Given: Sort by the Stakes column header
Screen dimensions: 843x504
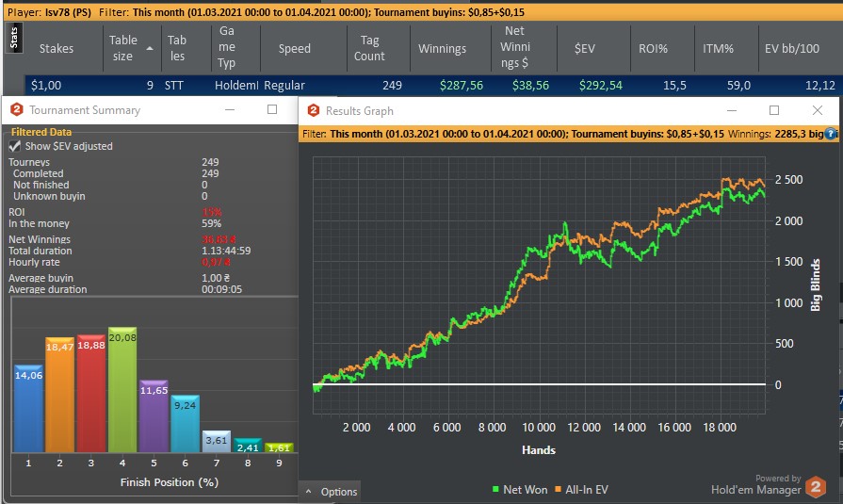Looking at the screenshot, I should [56, 48].
